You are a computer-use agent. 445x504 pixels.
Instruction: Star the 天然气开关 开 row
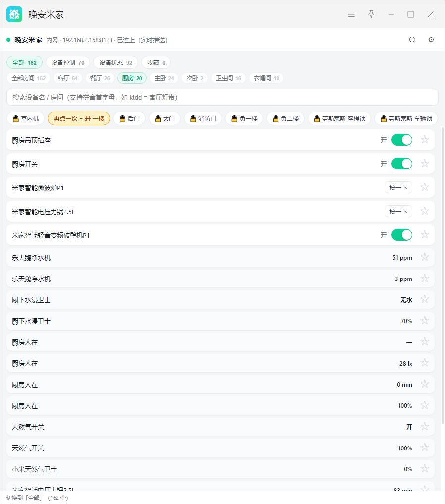pyautogui.click(x=425, y=426)
